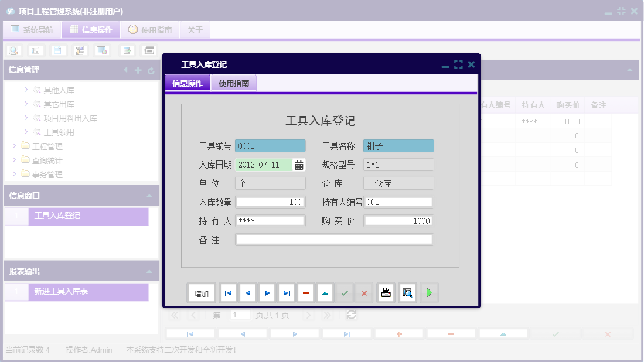Image resolution: width=644 pixels, height=362 pixels.
Task: Select the magnifier search tool in the toolbar
Action: (x=12, y=50)
